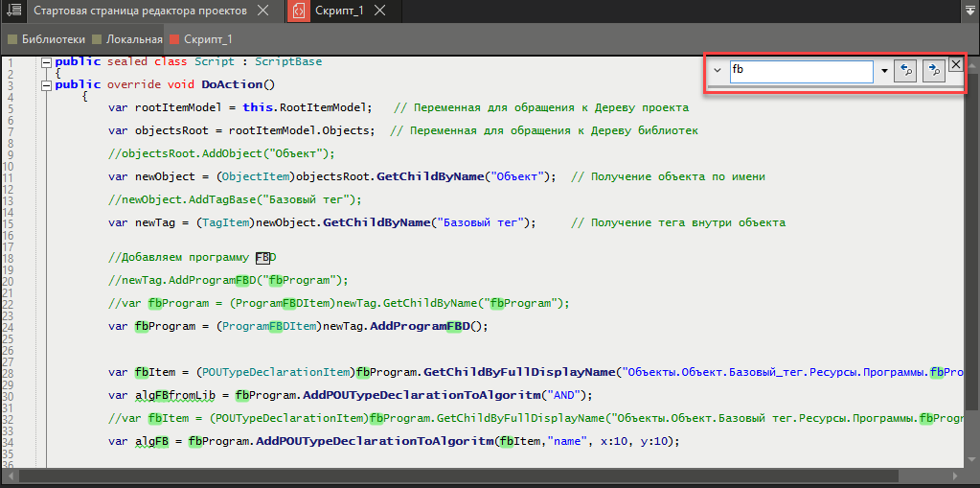The image size is (980, 488).
Task: Select the Библиотеки breadcrumb item
Action: [x=52, y=39]
